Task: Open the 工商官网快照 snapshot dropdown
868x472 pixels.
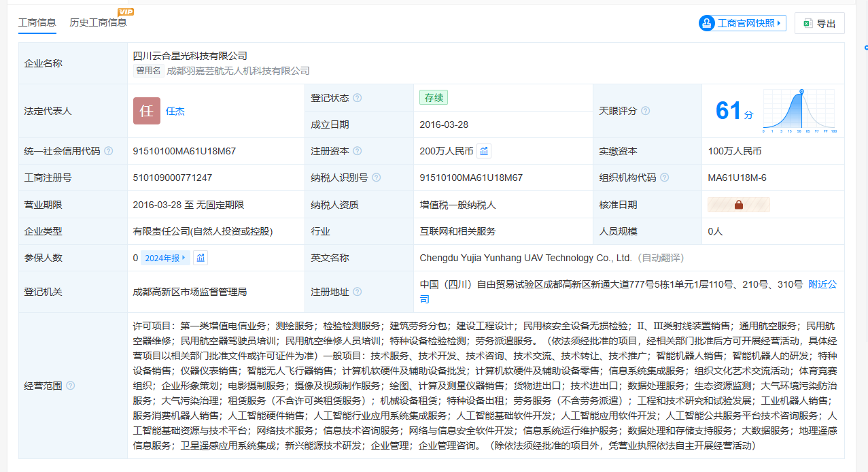Action: tap(742, 23)
